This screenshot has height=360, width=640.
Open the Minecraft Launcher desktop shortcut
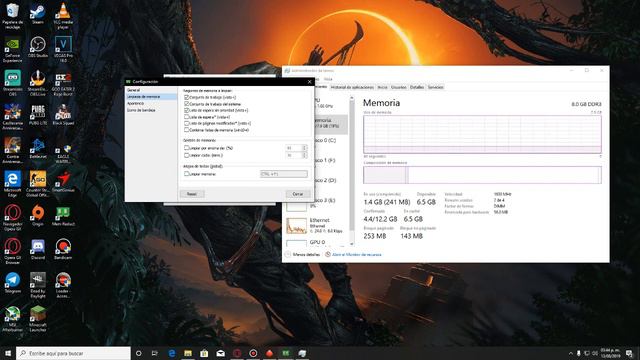pos(38,318)
